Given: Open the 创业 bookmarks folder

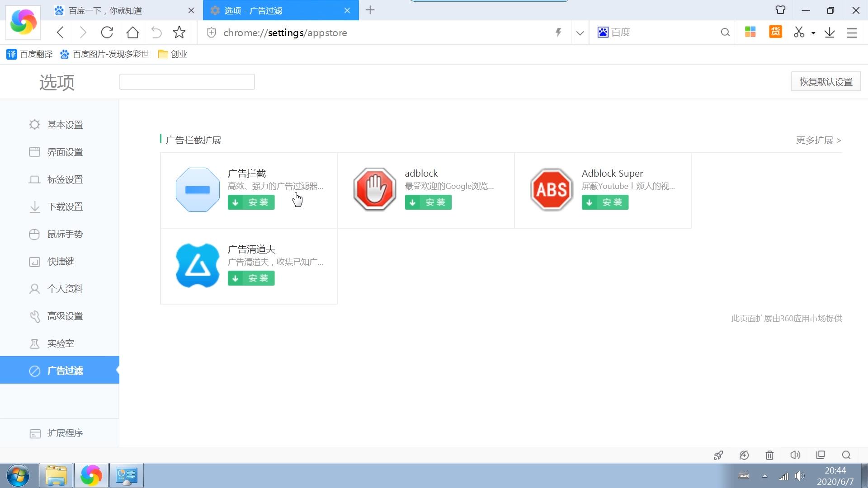Looking at the screenshot, I should click(173, 54).
